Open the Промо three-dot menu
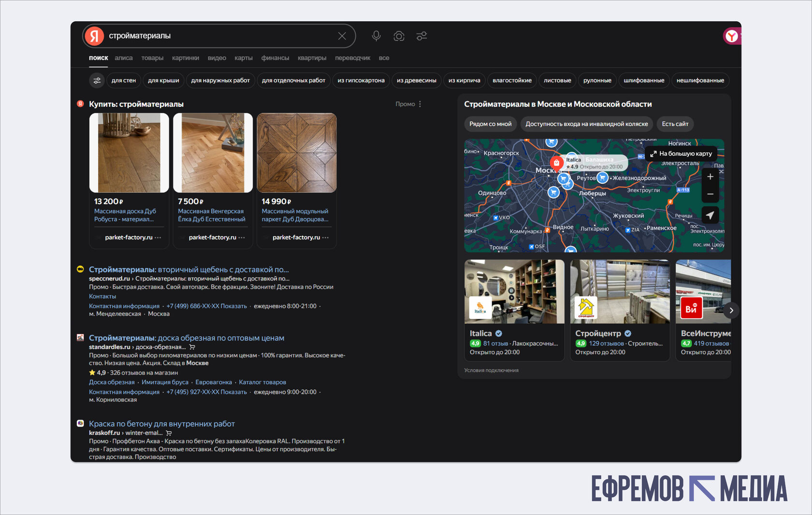The width and height of the screenshot is (812, 515). click(x=420, y=104)
